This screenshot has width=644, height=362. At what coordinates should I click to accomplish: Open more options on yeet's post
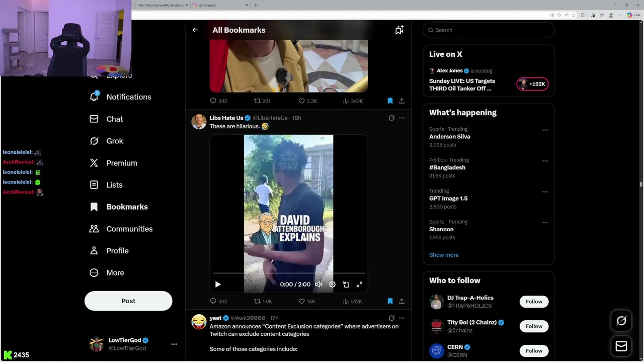(x=401, y=318)
